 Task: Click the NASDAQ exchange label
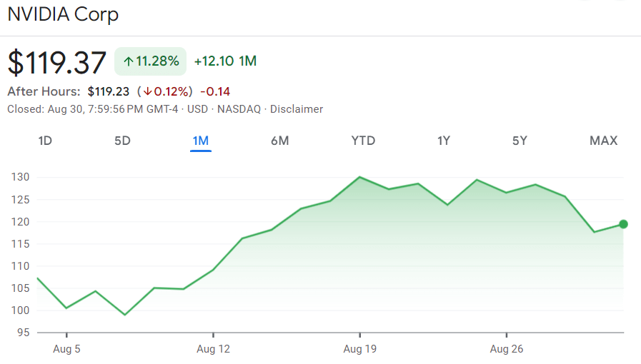(x=239, y=109)
